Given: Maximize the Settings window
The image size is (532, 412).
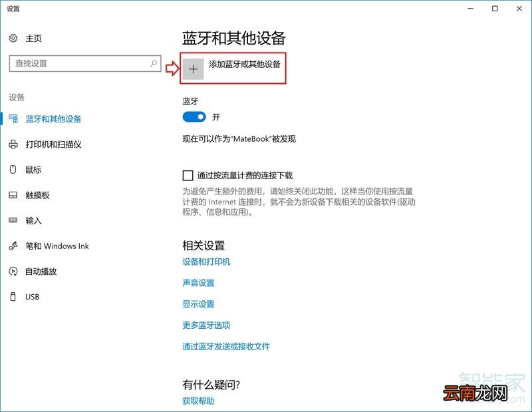Looking at the screenshot, I should click(x=495, y=9).
